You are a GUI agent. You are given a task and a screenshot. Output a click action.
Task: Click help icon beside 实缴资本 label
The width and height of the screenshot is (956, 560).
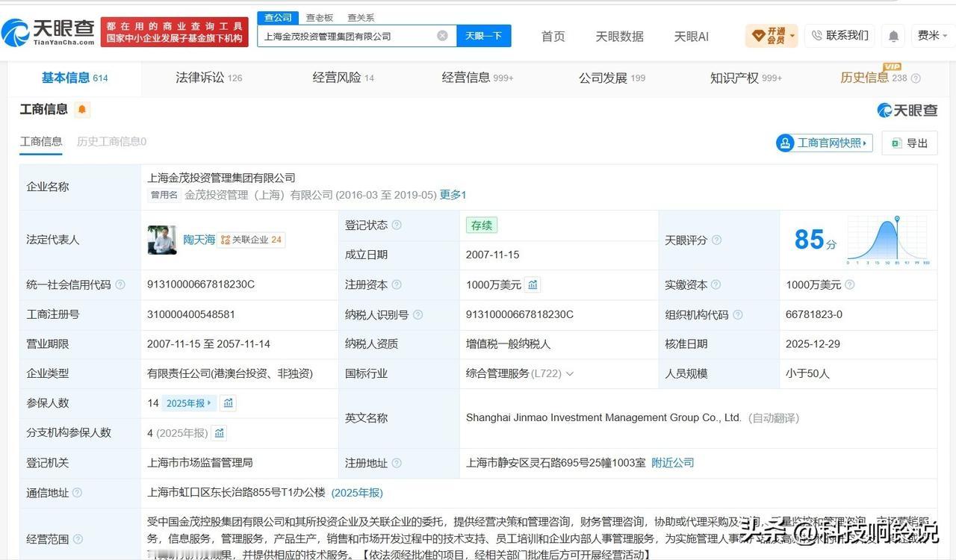[x=716, y=284]
